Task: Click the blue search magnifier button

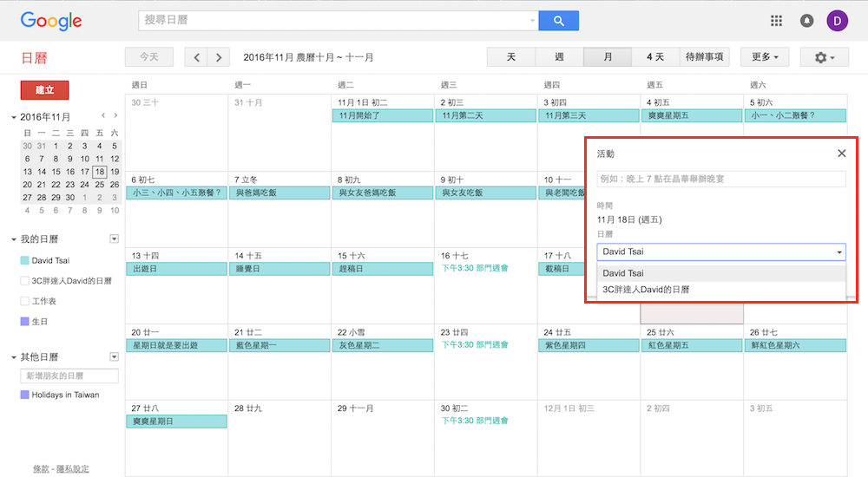Action: [x=558, y=21]
